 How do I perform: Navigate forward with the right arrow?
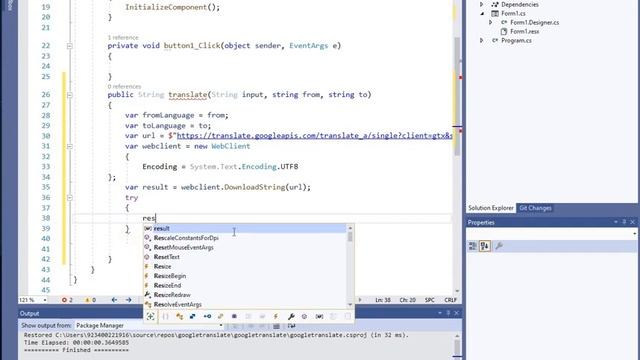[129, 300]
